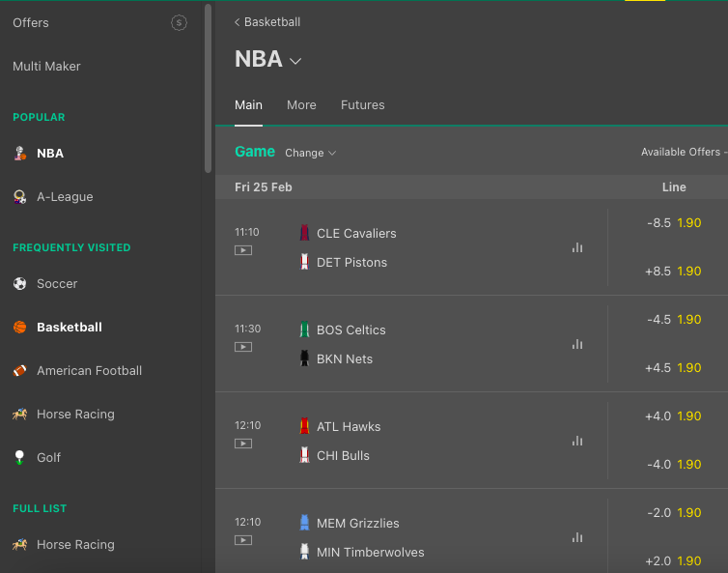
Task: Click the A-League soccer icon
Action: point(20,197)
